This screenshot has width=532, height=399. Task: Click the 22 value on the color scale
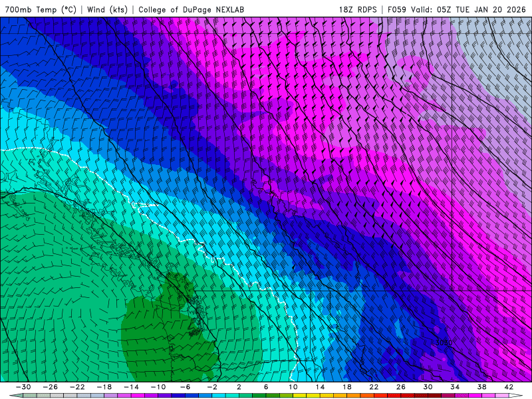pyautogui.click(x=374, y=387)
